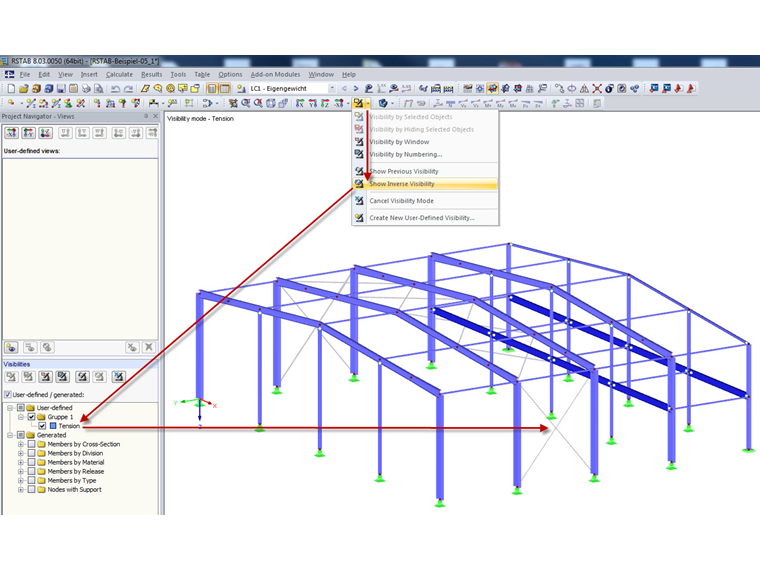
Task: Collapse the Gruppe 1 tree node
Action: 21,417
